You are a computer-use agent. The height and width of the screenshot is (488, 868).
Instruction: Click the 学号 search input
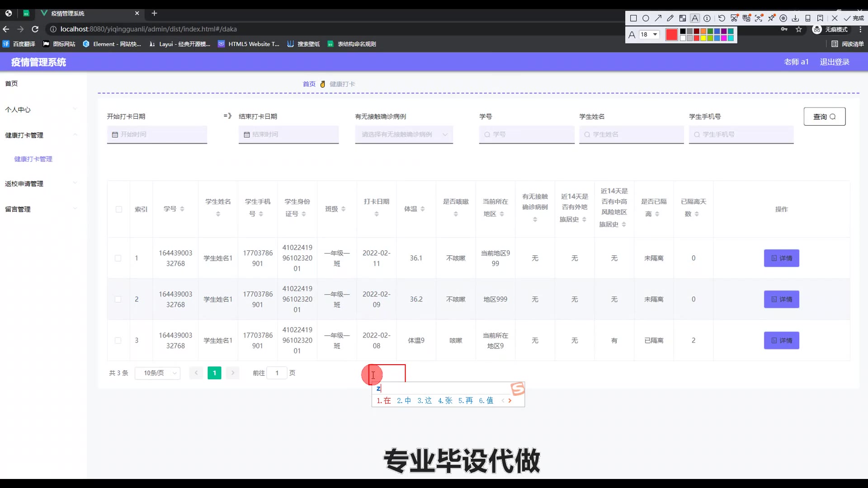527,135
